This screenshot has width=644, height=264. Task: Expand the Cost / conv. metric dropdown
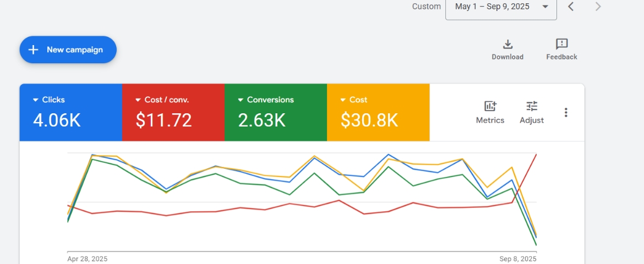(x=138, y=100)
